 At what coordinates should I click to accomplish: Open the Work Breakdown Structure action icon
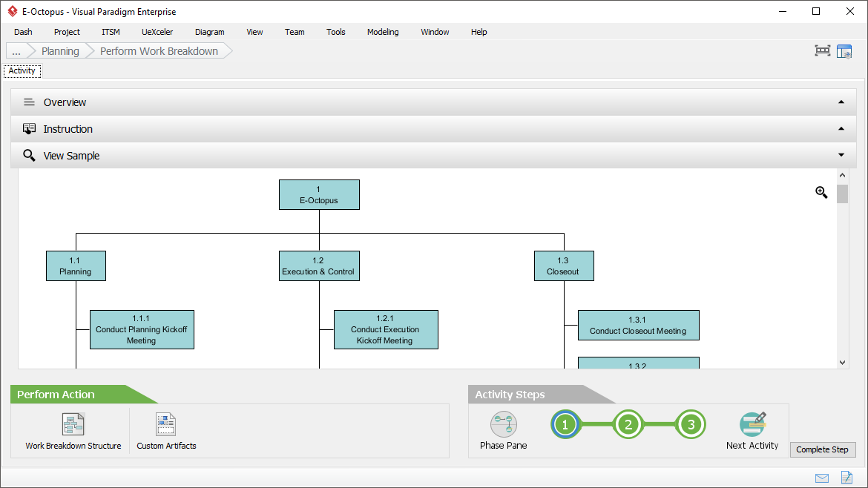(73, 424)
